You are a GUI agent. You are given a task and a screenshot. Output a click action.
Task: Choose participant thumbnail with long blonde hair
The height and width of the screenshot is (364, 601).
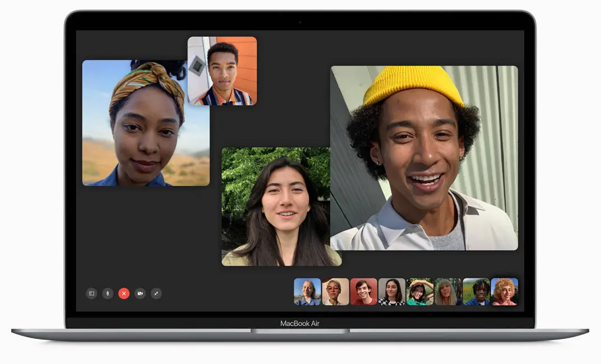tap(448, 292)
